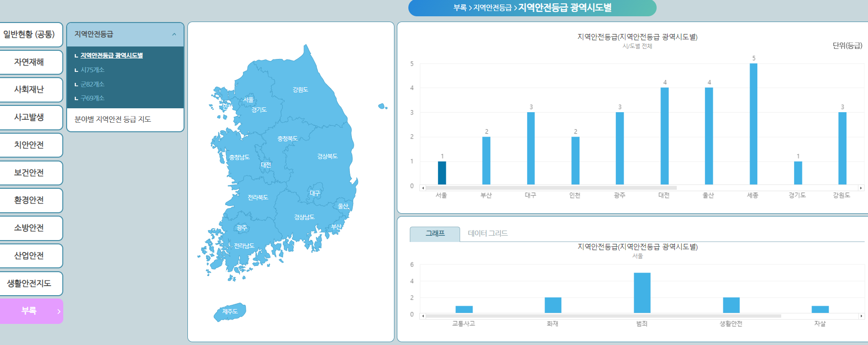The height and width of the screenshot is (345, 868).
Task: Click the 화재 bar in bottom chart
Action: [553, 305]
